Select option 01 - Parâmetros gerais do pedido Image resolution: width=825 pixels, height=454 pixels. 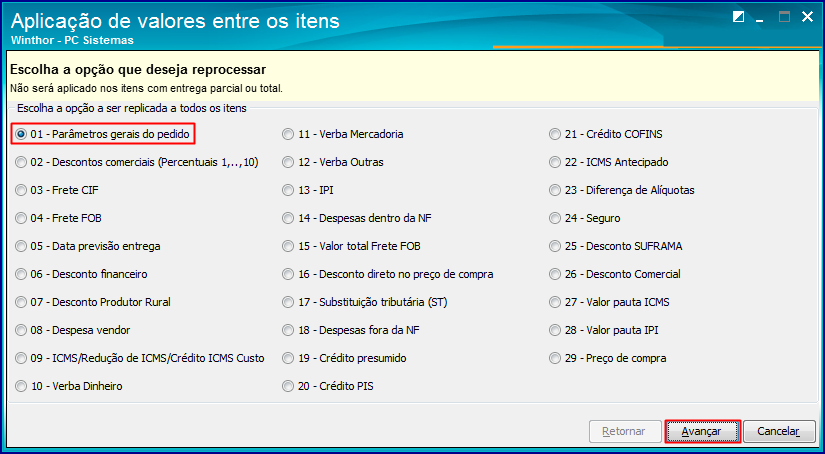point(102,134)
